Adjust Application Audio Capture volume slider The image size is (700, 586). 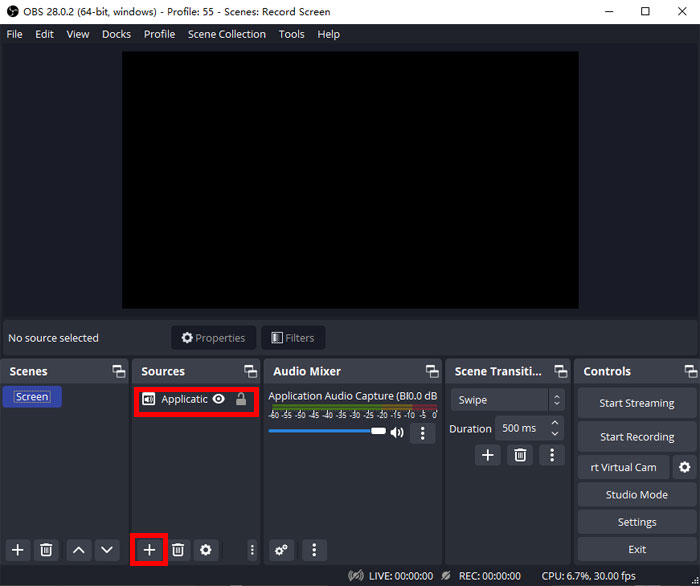(x=327, y=431)
